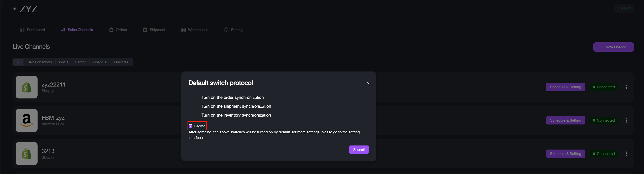
Task: Toggle the I agree checkbox
Action: (190, 126)
